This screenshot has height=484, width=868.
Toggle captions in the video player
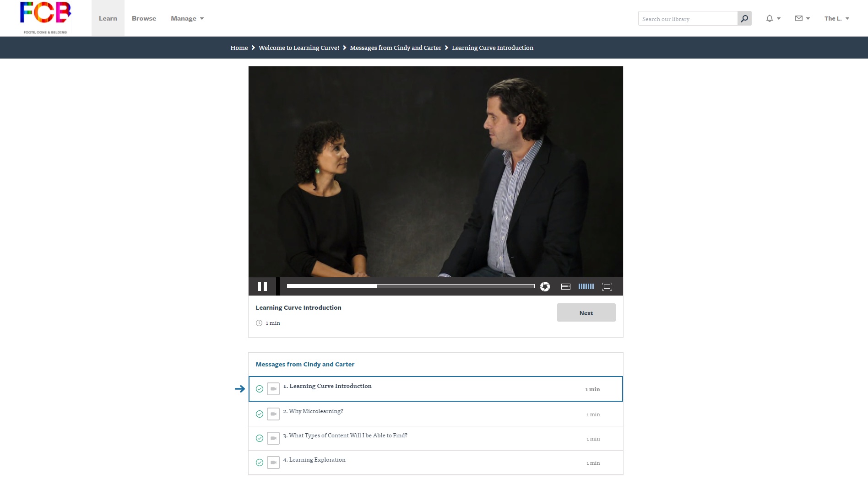tap(566, 287)
